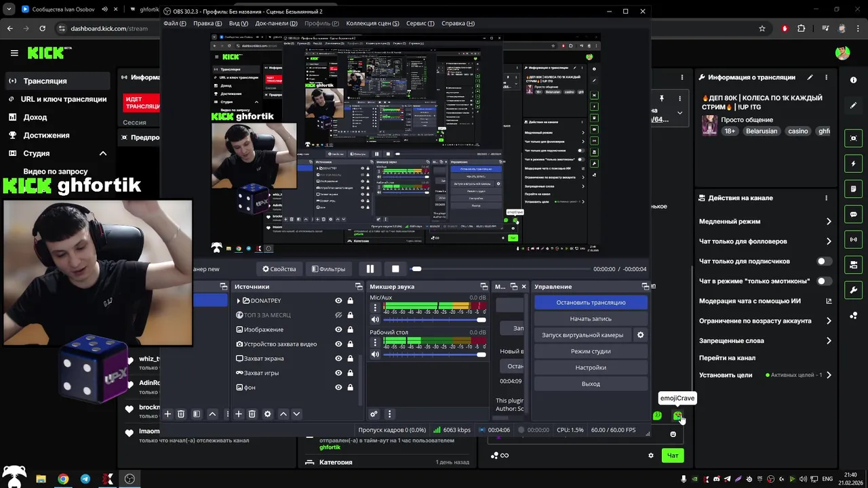Click media seek slider in OBS toolbar

pyautogui.click(x=499, y=269)
